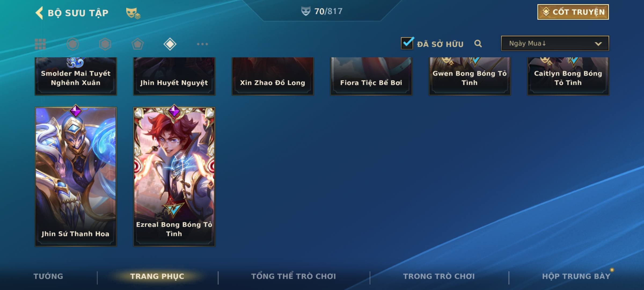
Task: Open the mask and coins icon
Action: [133, 13]
